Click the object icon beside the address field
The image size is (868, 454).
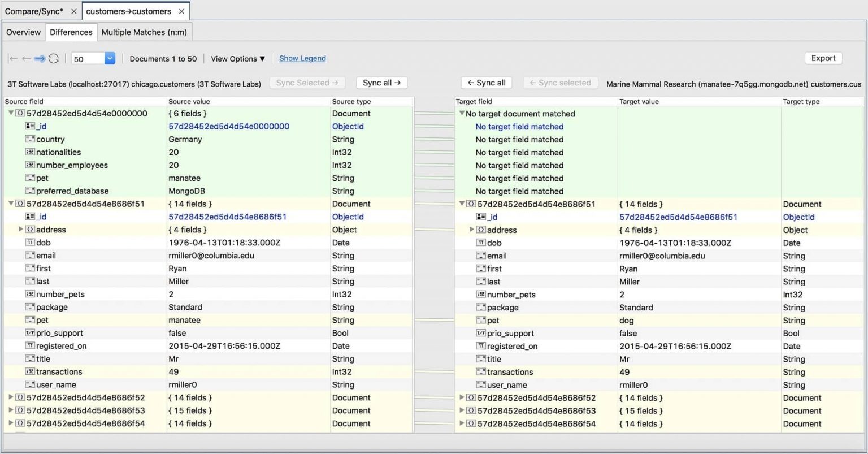[29, 230]
